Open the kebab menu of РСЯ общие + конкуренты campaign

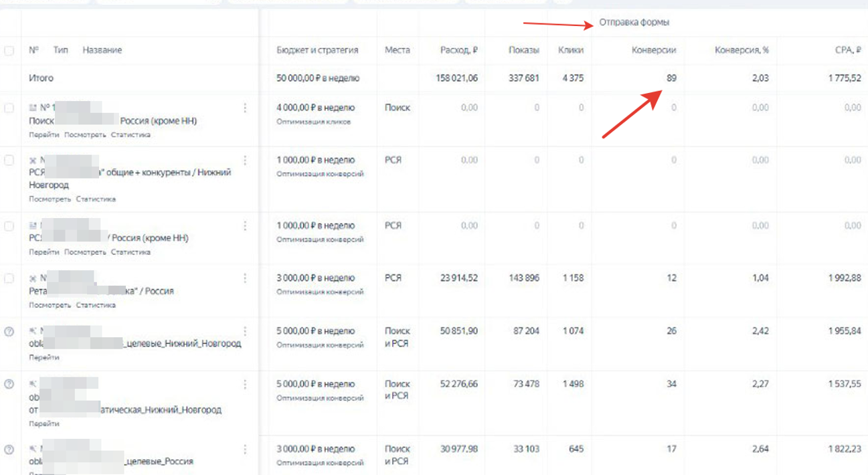(x=246, y=160)
